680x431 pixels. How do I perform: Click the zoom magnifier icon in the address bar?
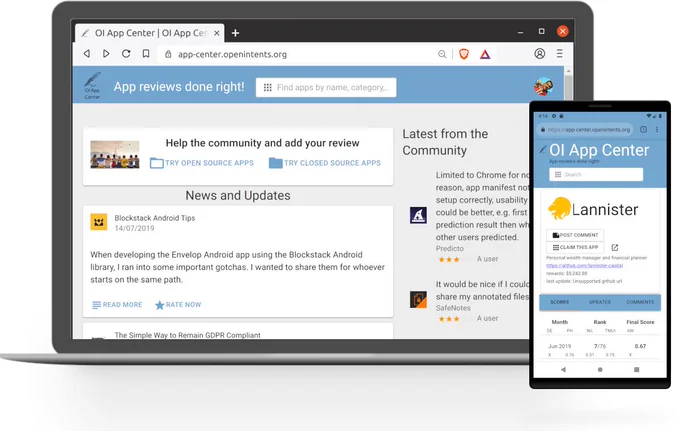coord(442,54)
